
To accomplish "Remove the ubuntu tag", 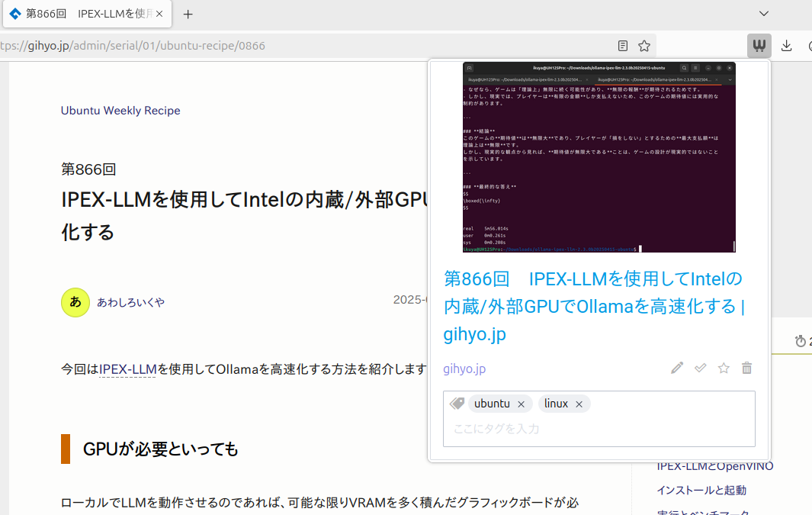I will (521, 404).
